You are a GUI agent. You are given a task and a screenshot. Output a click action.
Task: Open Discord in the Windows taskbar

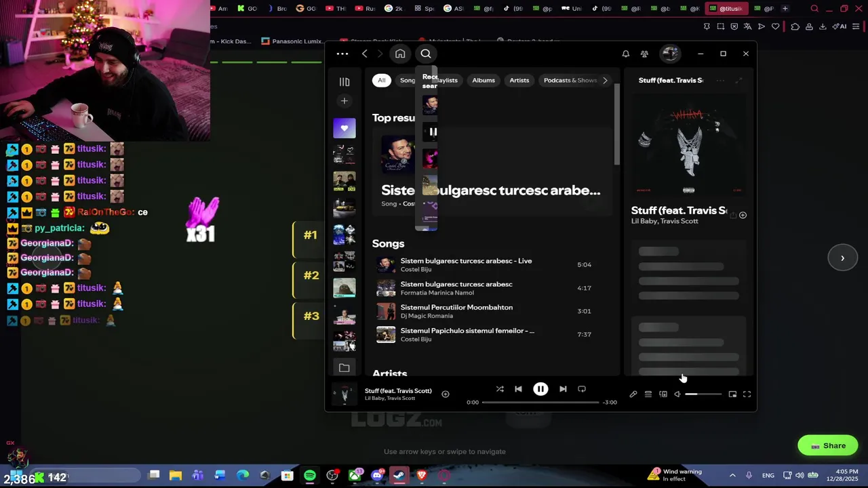click(377, 476)
